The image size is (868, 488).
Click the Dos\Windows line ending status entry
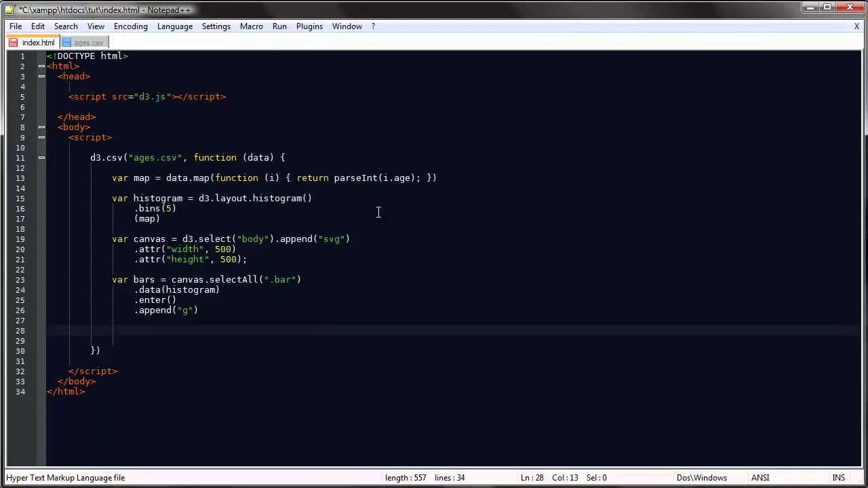coord(701,478)
